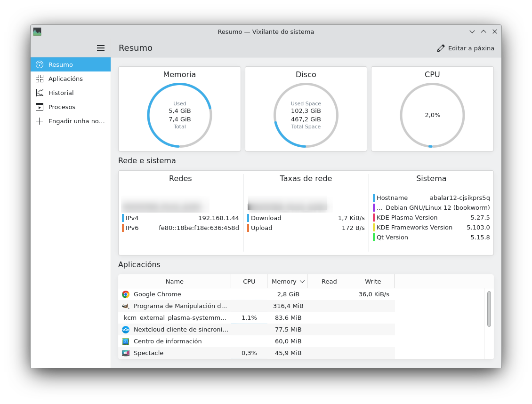Click the CPU 2,0% circular gauge

(432, 115)
